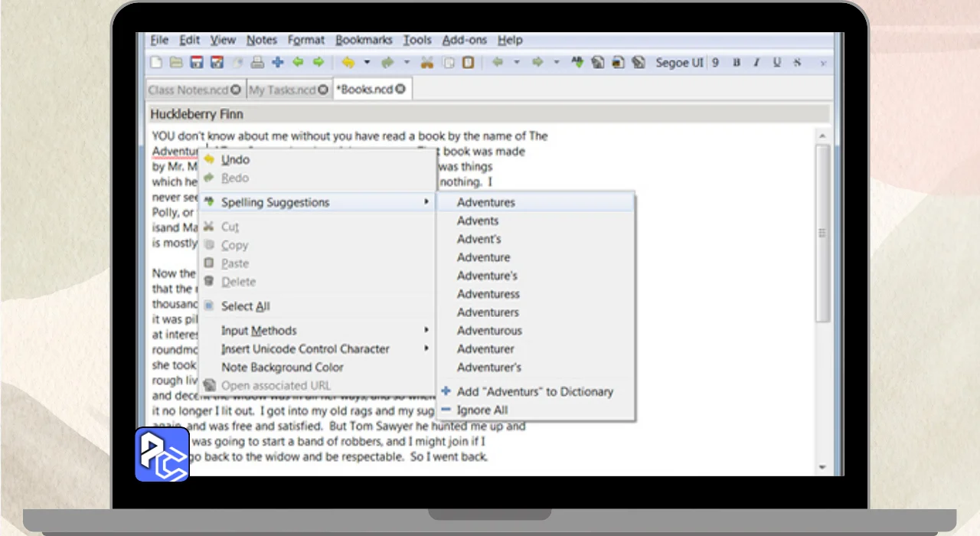Click the new document icon in toolbar
The width and height of the screenshot is (980, 536).
[156, 63]
